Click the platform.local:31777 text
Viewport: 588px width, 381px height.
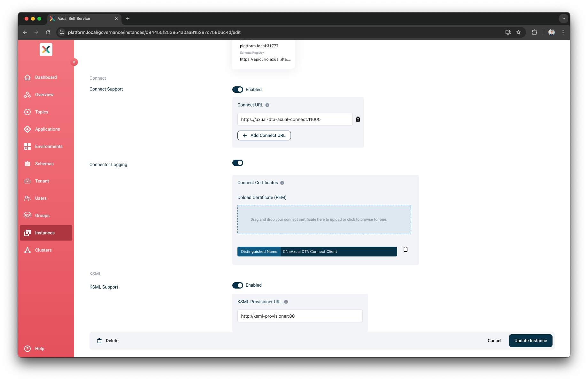(259, 46)
